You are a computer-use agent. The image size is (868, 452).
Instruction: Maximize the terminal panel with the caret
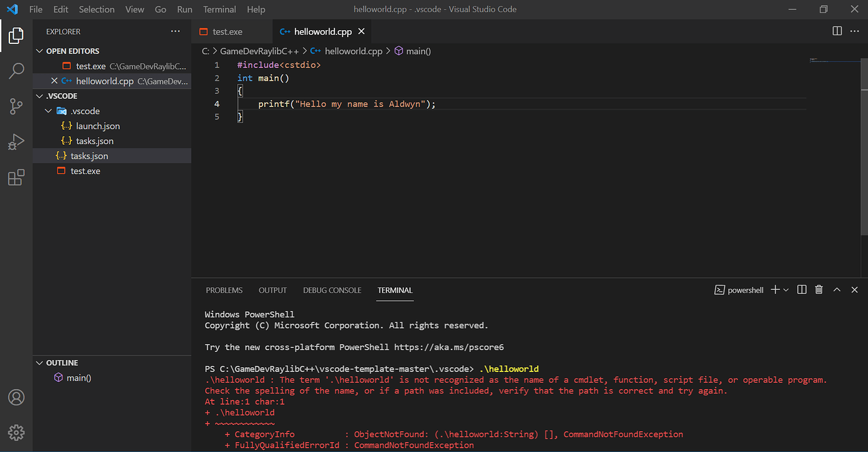coord(837,290)
